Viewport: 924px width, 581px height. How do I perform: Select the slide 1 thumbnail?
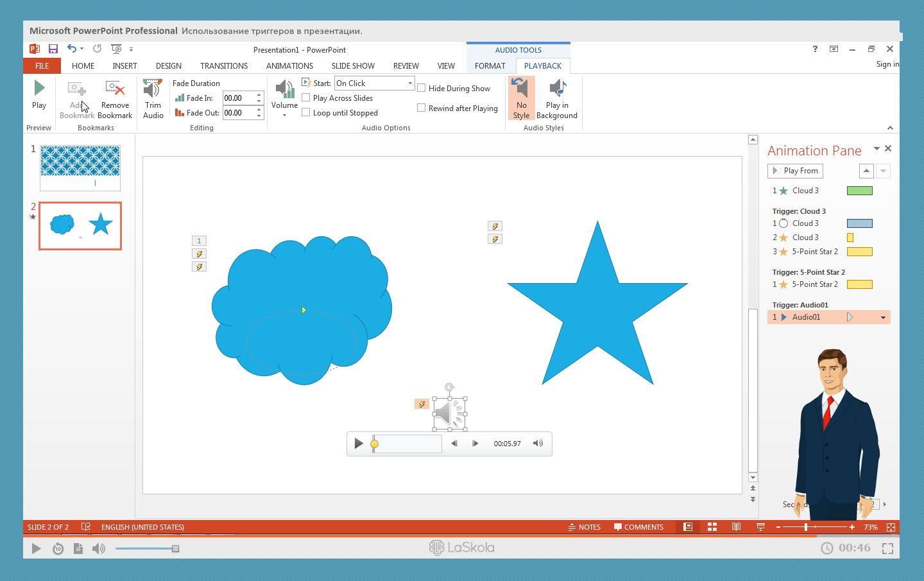(80, 168)
